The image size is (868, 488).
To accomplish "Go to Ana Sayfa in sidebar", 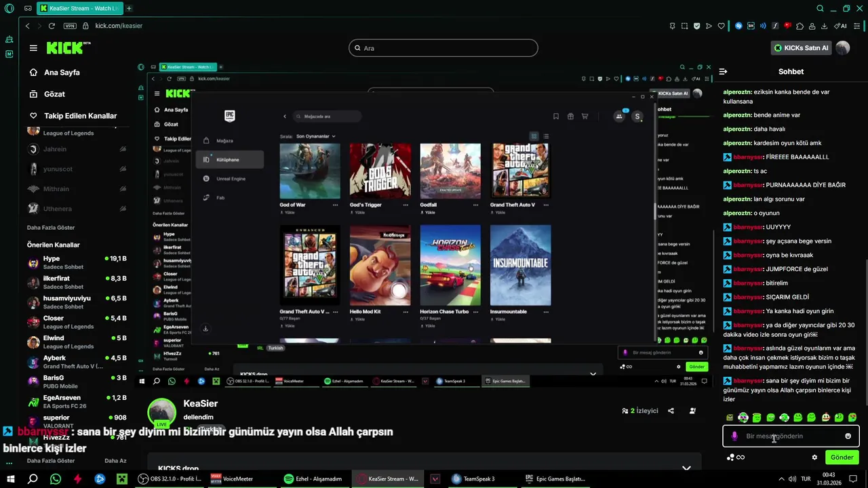I will pos(62,73).
